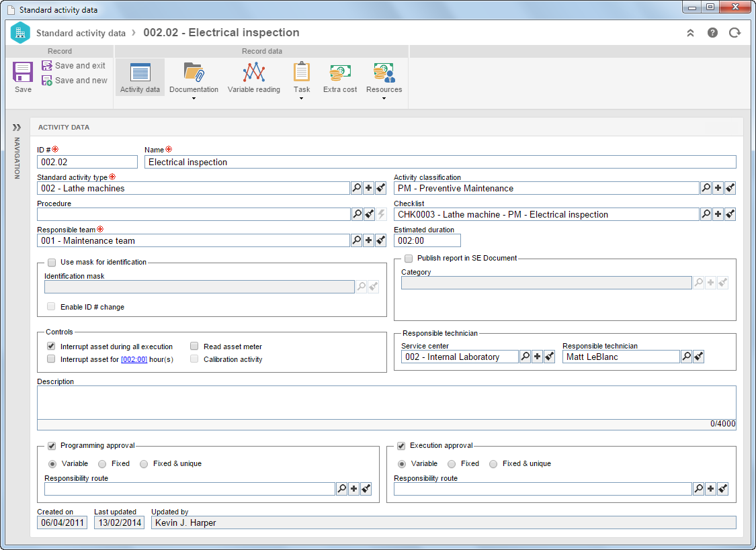Clear the Responsible technician field
Viewport: 756px width, 550px height.
pyautogui.click(x=698, y=357)
